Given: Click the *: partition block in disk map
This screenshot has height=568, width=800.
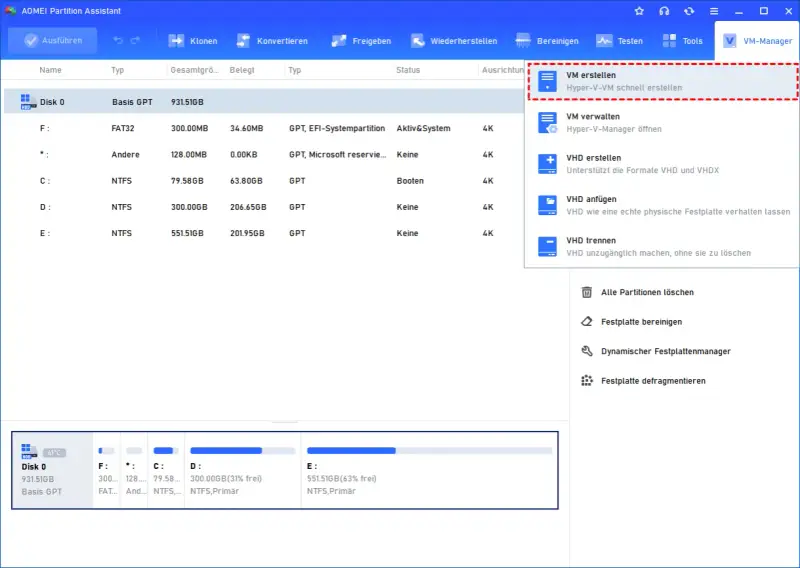Looking at the screenshot, I should (x=134, y=470).
